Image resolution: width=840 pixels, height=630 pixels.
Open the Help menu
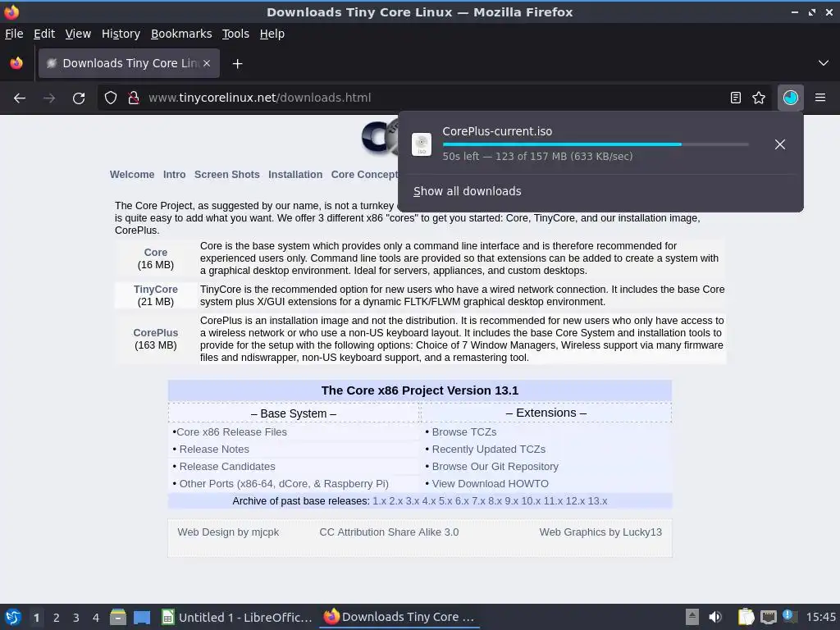[x=272, y=34]
